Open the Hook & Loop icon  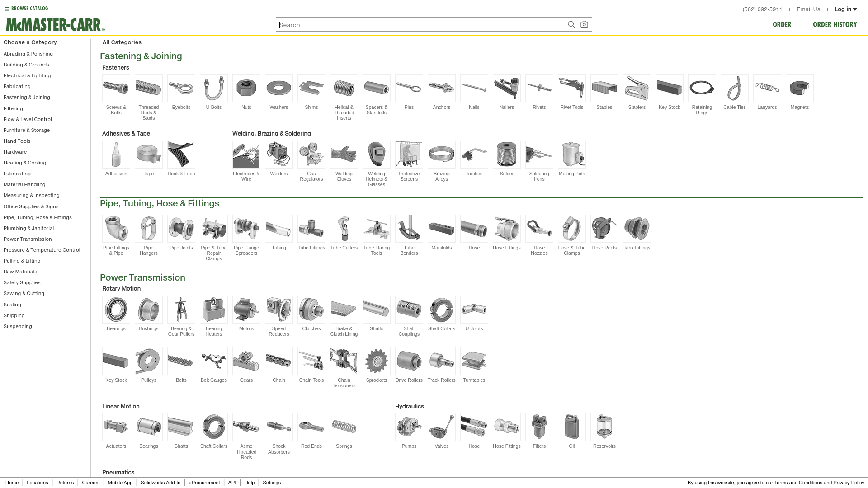(181, 155)
